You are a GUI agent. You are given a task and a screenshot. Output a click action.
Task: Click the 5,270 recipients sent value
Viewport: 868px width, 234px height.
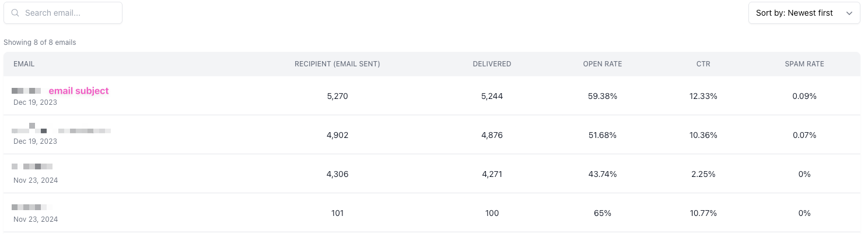point(337,96)
